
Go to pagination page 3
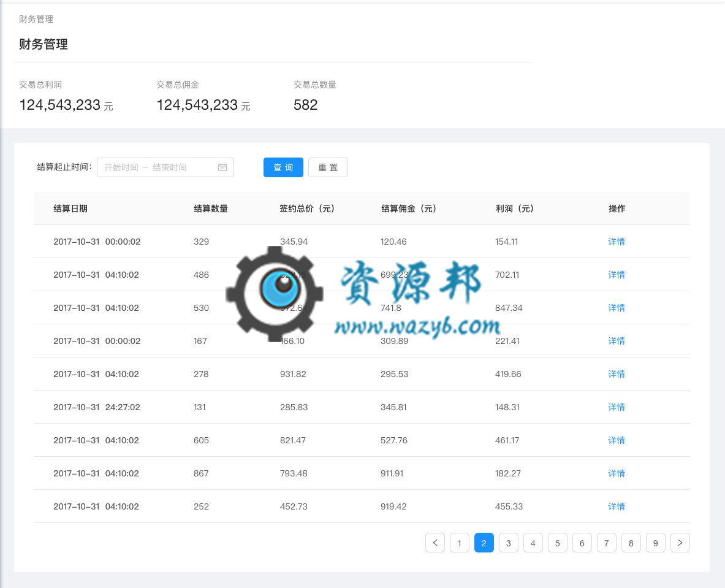coord(509,543)
